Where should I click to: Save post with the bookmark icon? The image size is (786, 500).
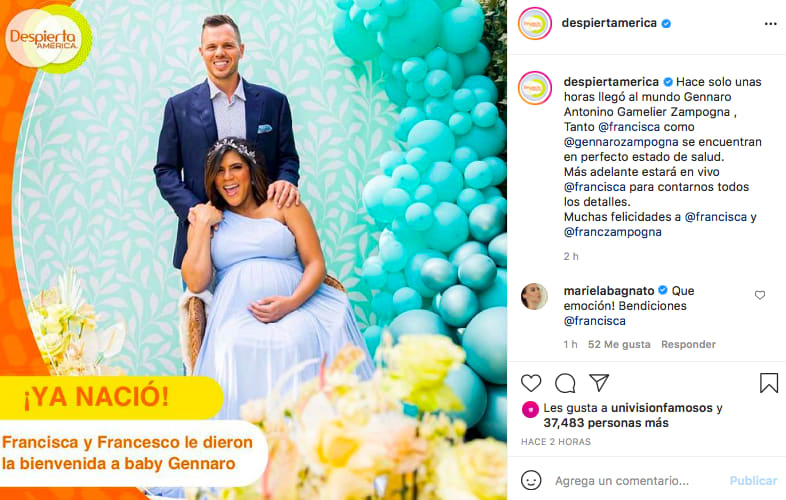point(768,383)
